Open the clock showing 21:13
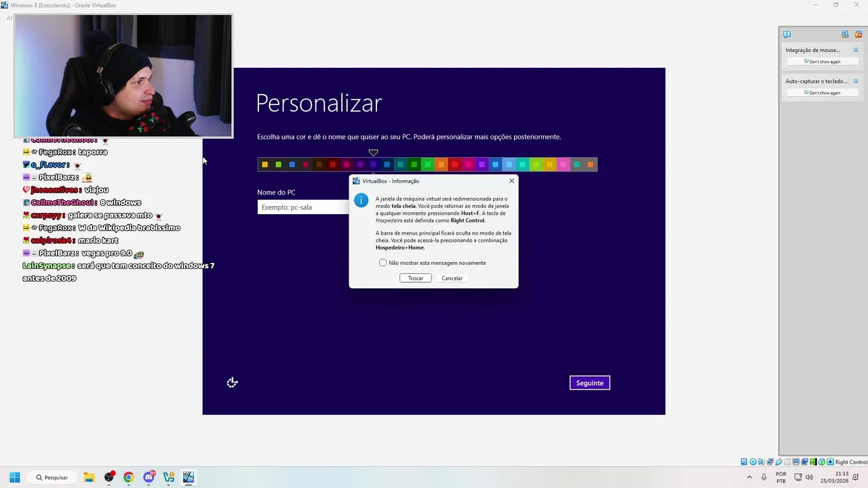Screen dimensions: 868x488 point(835,477)
